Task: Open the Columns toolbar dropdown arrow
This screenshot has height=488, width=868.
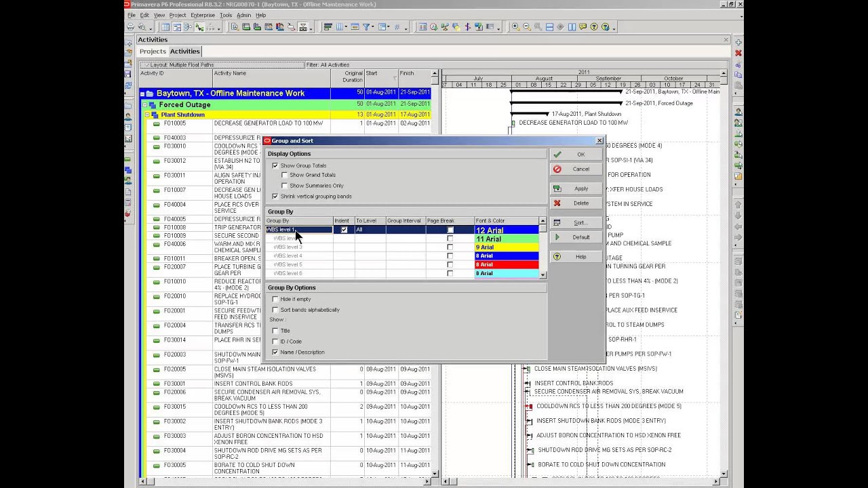Action: click(x=346, y=27)
